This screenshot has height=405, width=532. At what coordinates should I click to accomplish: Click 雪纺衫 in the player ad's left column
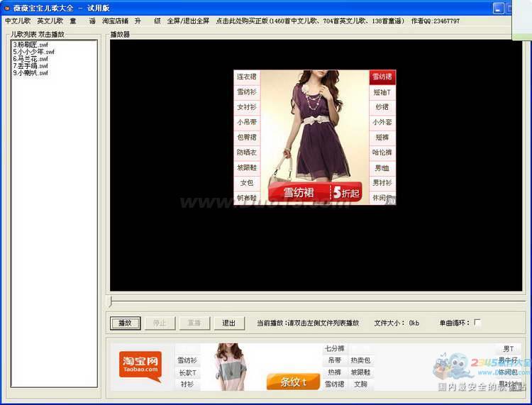(247, 92)
